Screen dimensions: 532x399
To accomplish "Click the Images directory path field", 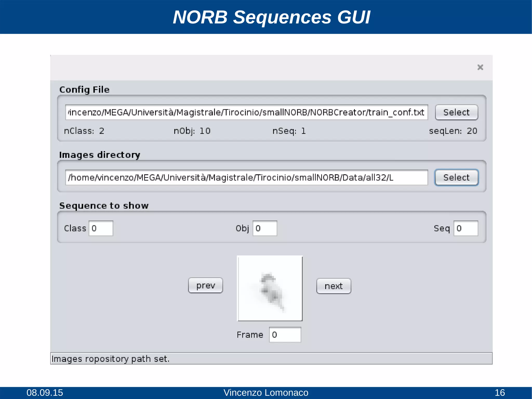I will 247,178.
